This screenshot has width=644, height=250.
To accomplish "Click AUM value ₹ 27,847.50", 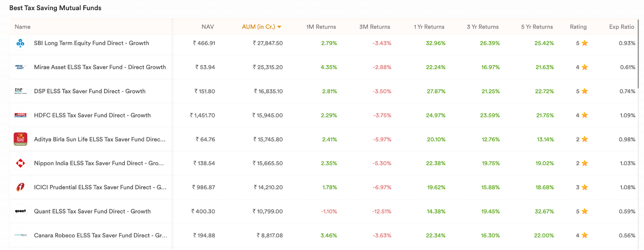I will [268, 43].
